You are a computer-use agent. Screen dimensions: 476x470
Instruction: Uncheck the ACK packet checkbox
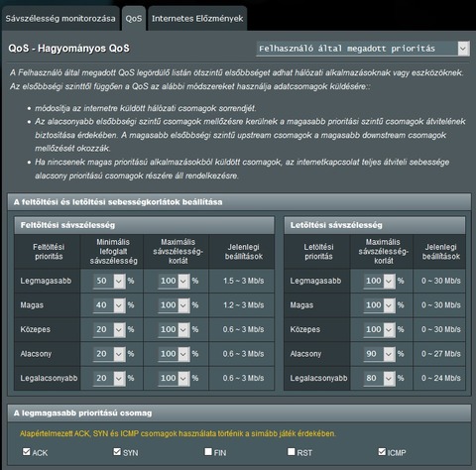point(27,452)
